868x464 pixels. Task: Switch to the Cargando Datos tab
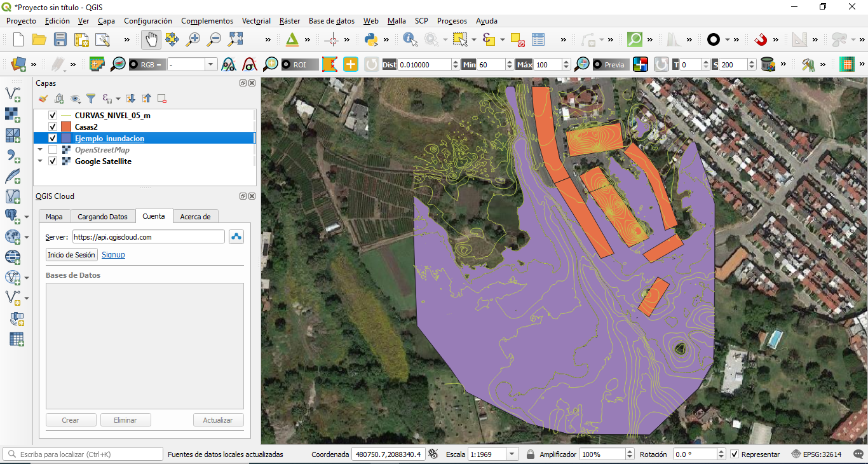pyautogui.click(x=102, y=217)
